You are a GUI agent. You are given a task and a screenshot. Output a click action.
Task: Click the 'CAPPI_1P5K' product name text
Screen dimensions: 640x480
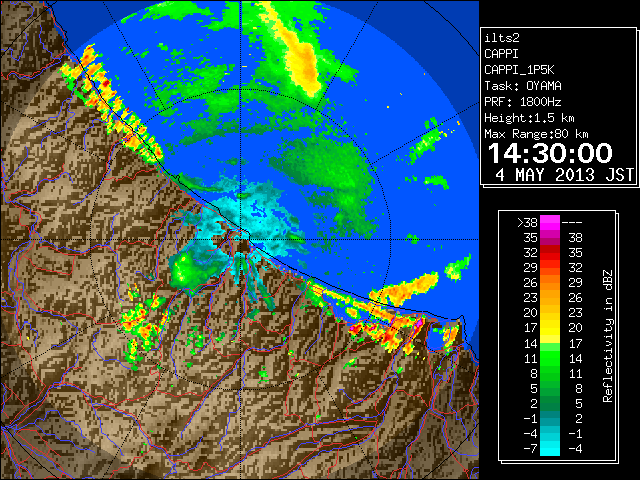click(x=519, y=70)
